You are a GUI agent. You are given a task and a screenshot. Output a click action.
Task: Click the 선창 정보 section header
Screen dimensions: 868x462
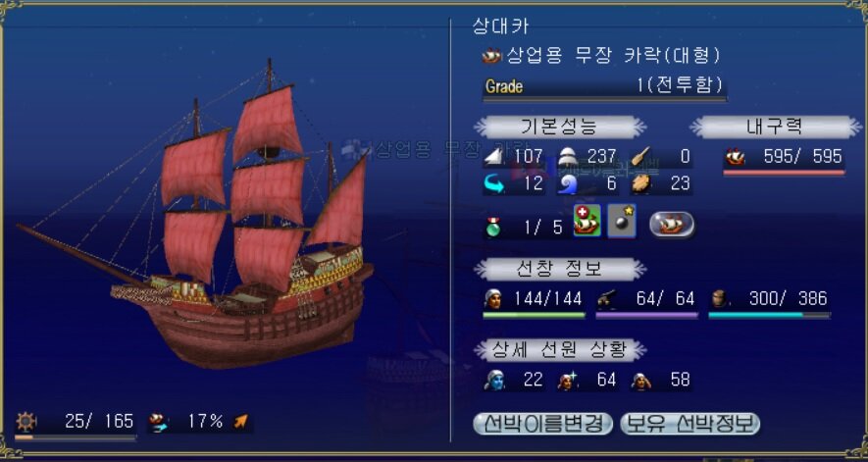click(560, 269)
